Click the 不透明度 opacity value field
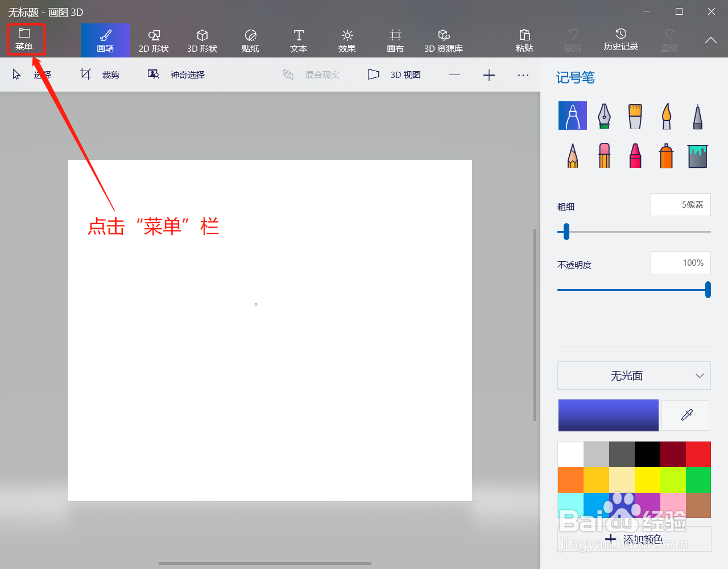Screen dimensions: 728x569 click(x=680, y=262)
